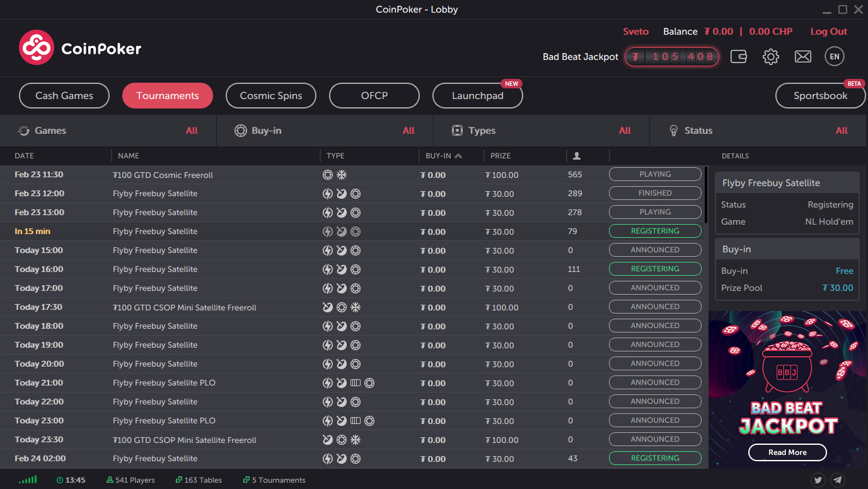This screenshot has width=868, height=489.
Task: Open the Sportsbook beta section
Action: point(820,96)
